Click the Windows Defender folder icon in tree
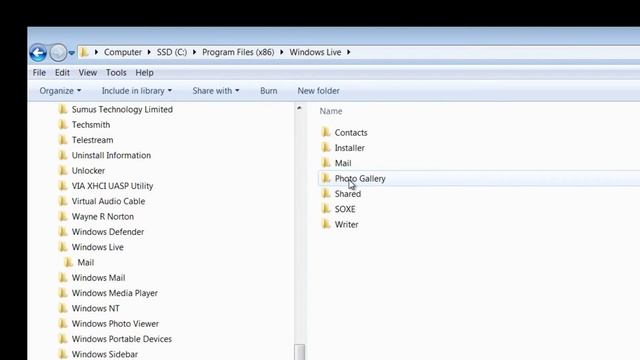Image resolution: width=640 pixels, height=360 pixels. [x=63, y=231]
